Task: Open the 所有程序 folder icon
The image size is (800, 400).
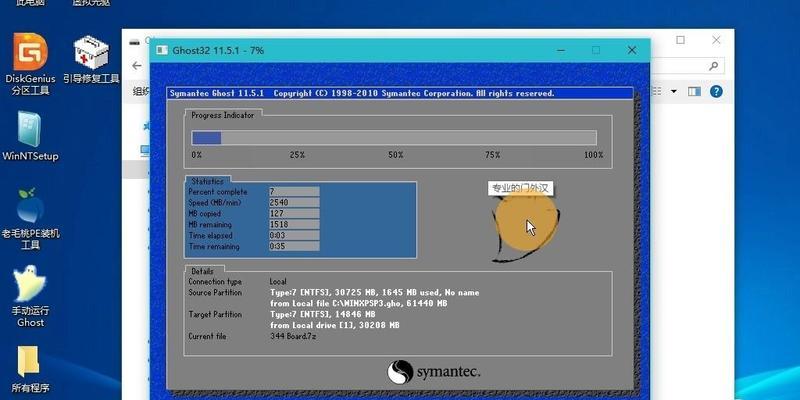Action: point(30,368)
